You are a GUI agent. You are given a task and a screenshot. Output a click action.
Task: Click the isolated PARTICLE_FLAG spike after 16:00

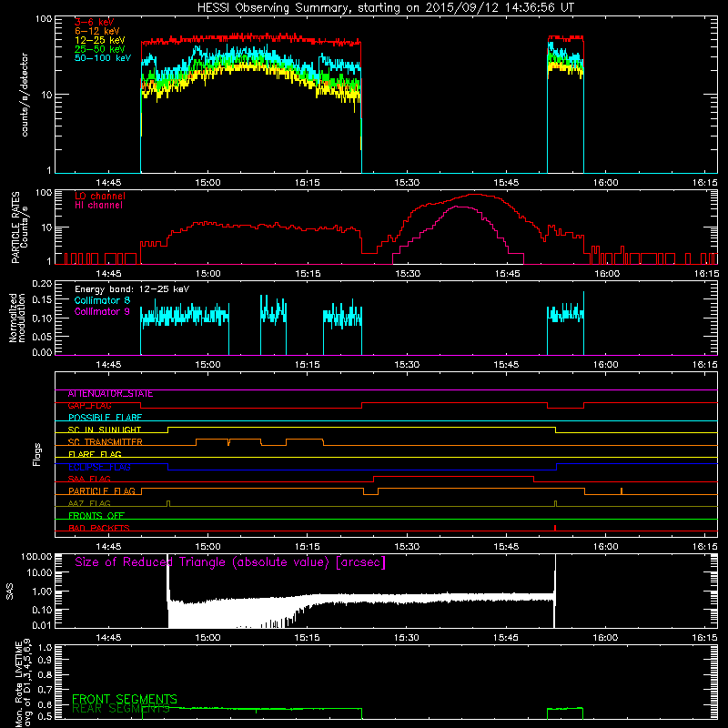tap(622, 490)
